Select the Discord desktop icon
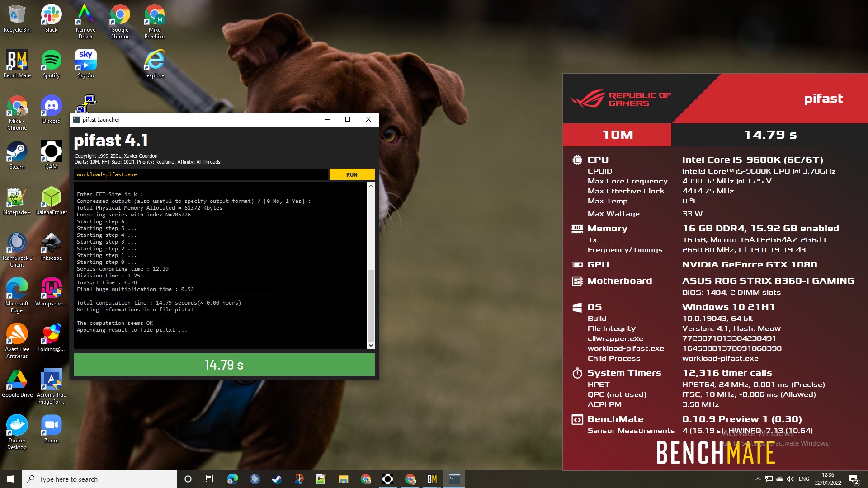The width and height of the screenshot is (868, 488). [51, 110]
